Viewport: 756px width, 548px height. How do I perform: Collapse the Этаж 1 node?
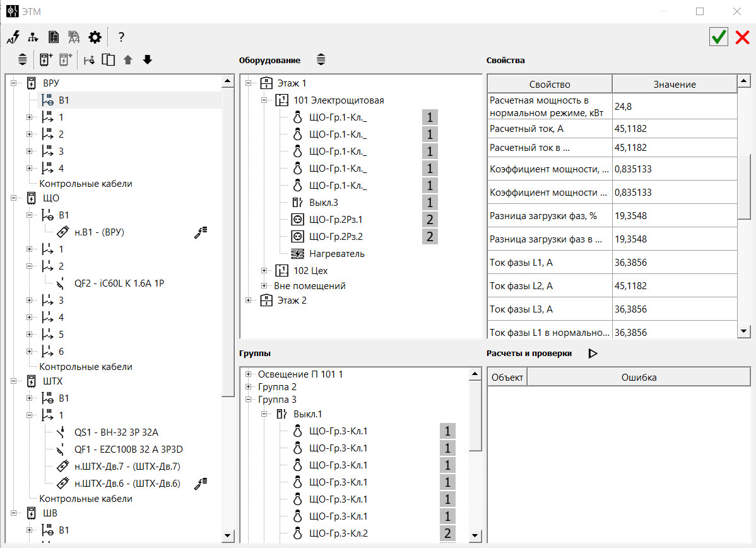(x=248, y=83)
